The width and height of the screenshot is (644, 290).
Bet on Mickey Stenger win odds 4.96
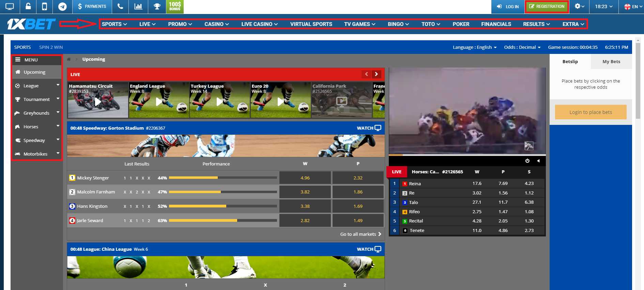[305, 178]
